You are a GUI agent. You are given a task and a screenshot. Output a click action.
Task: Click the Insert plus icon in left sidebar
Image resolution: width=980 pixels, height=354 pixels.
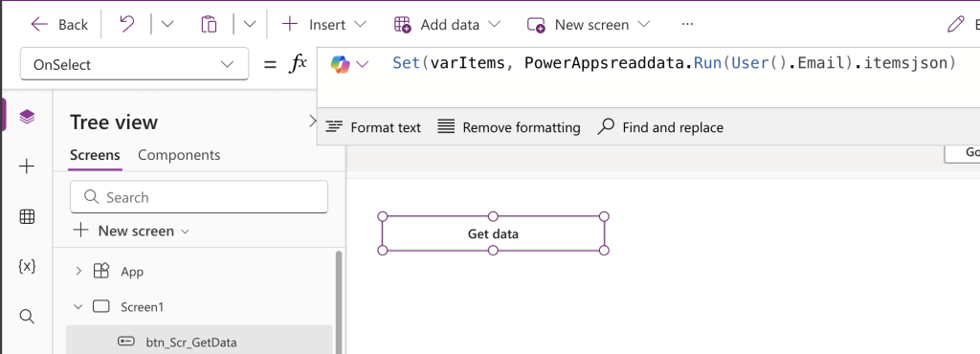pos(27,166)
